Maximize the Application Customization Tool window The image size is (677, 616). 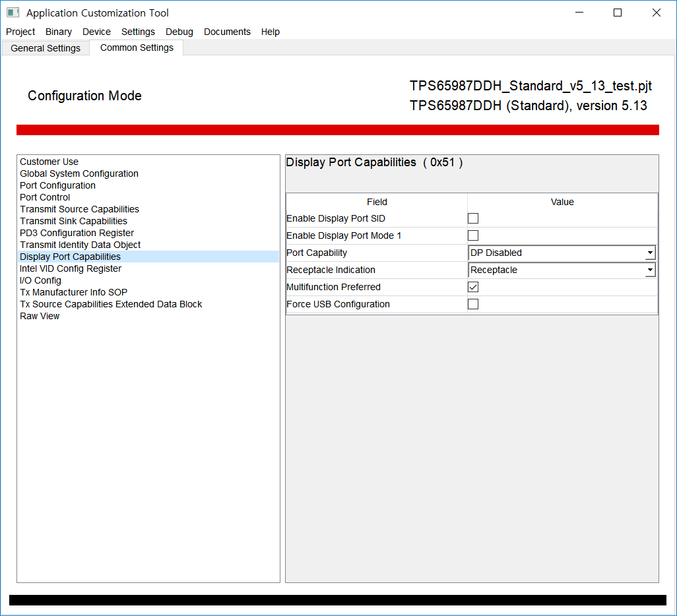(618, 13)
